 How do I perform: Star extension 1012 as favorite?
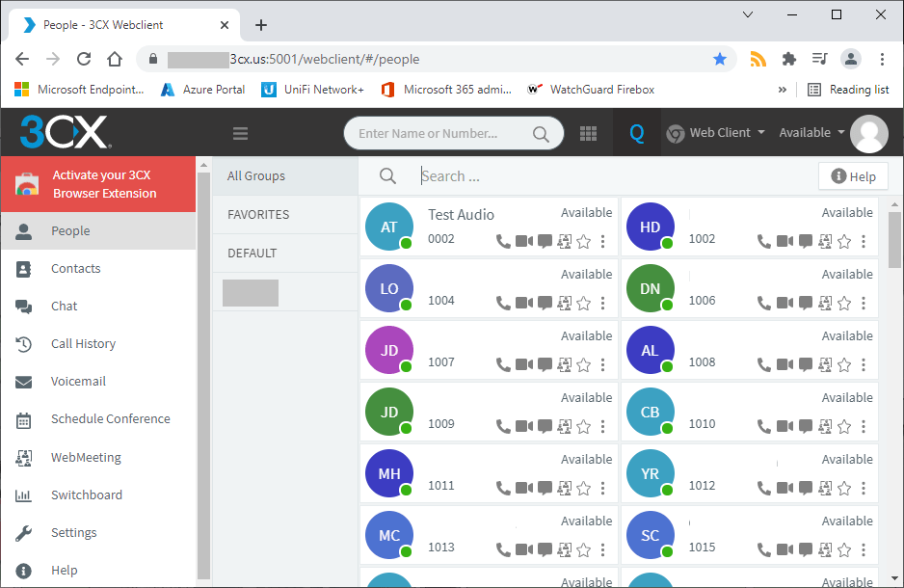(x=844, y=489)
